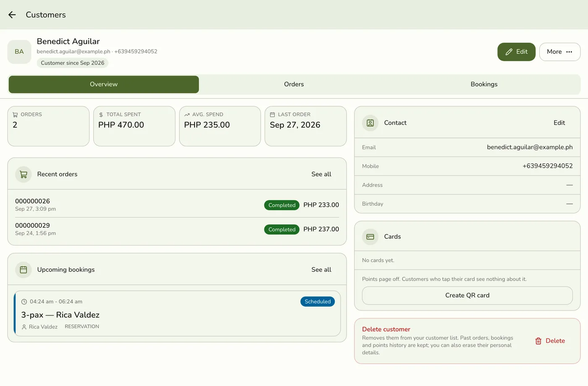Viewport: 588px width, 386px height.
Task: Click the RESERVATION label on booking
Action: [82, 326]
